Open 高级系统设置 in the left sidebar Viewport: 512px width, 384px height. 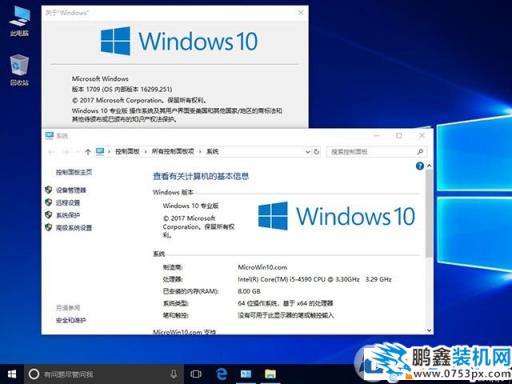(74, 228)
